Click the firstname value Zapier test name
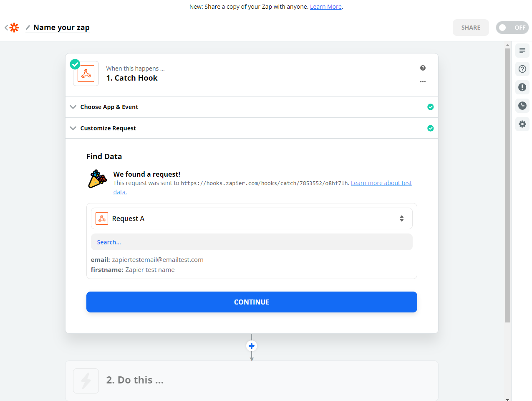 pyautogui.click(x=150, y=270)
